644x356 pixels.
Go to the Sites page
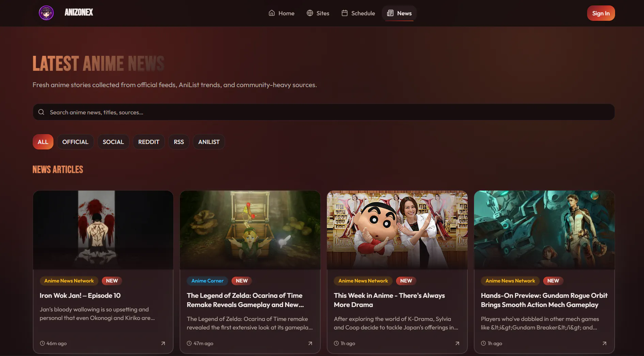(x=318, y=13)
